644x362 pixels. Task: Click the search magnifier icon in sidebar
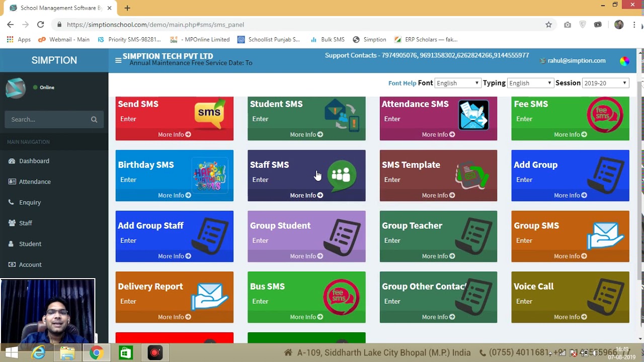(94, 119)
